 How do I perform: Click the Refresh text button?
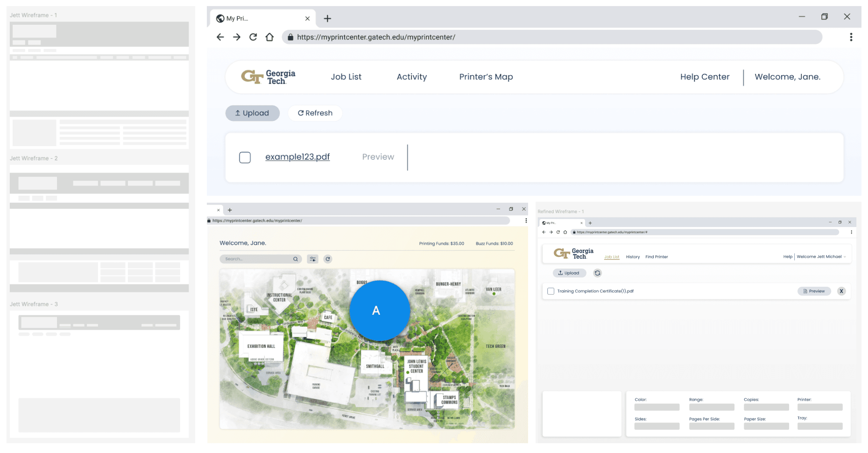315,113
